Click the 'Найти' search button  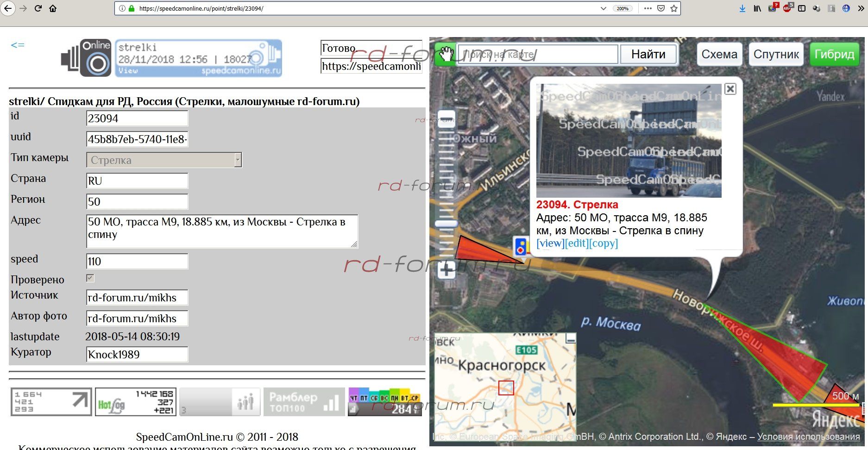[x=648, y=55]
